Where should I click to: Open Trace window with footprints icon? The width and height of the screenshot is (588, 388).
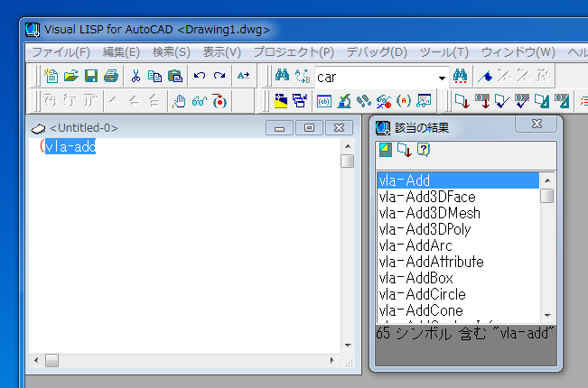coord(364,101)
